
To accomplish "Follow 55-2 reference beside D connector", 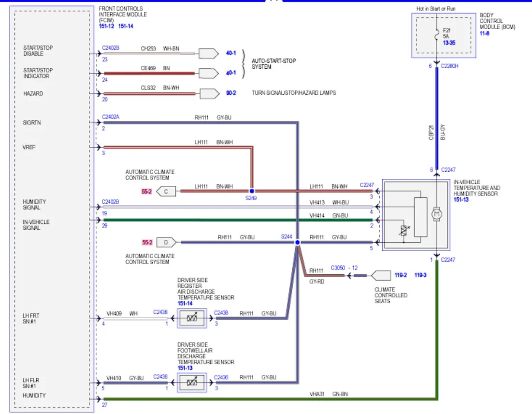I will click(x=147, y=242).
